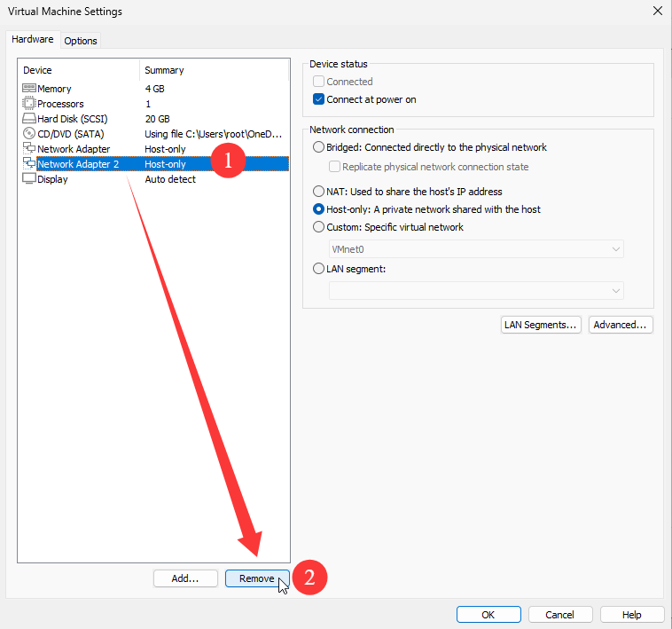Click the Remove device button

256,578
